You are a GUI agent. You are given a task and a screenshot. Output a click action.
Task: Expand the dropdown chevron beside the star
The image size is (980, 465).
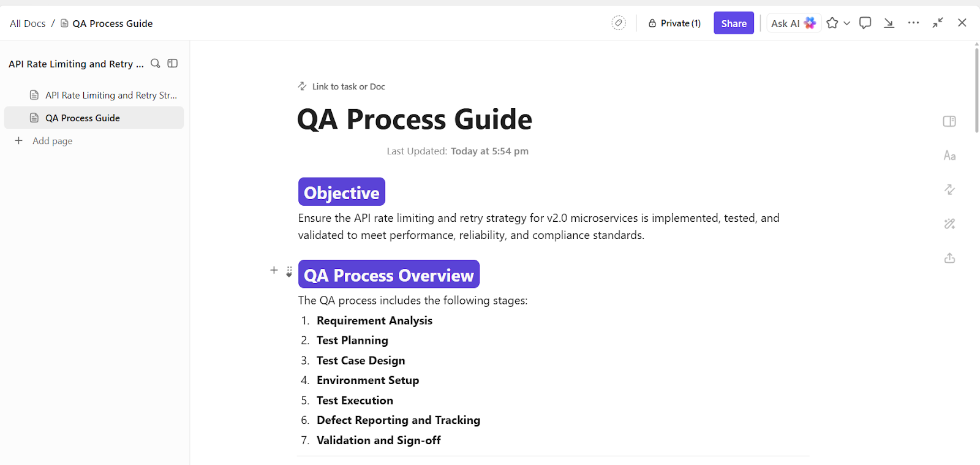click(x=847, y=23)
